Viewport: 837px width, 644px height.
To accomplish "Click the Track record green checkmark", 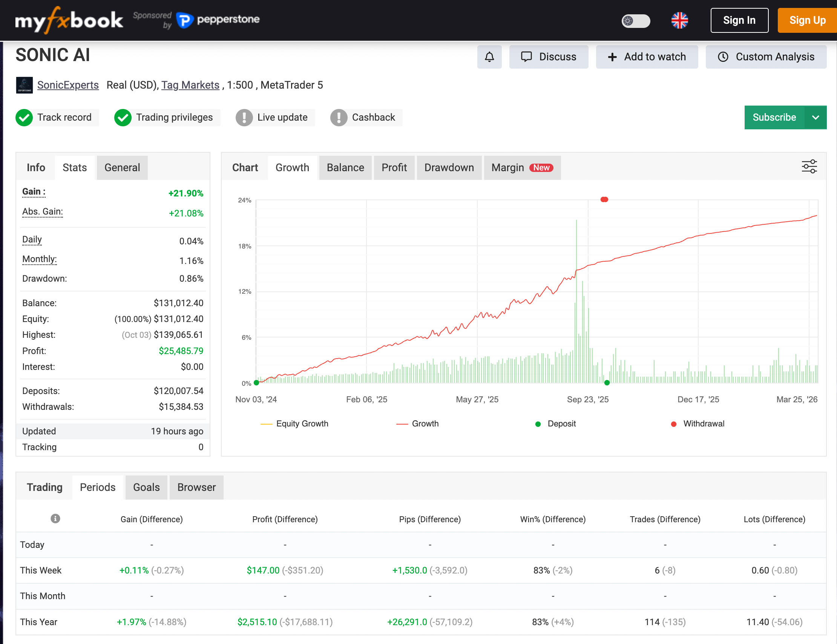I will coord(24,117).
